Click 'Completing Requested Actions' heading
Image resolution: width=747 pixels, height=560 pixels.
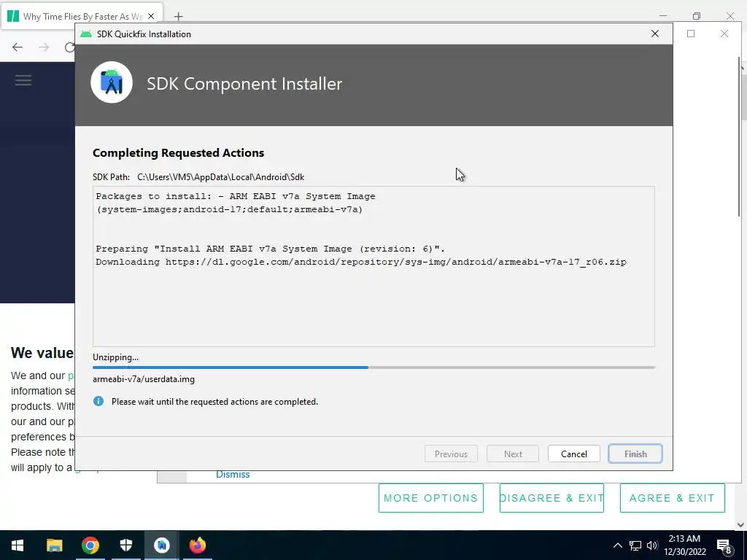point(178,153)
